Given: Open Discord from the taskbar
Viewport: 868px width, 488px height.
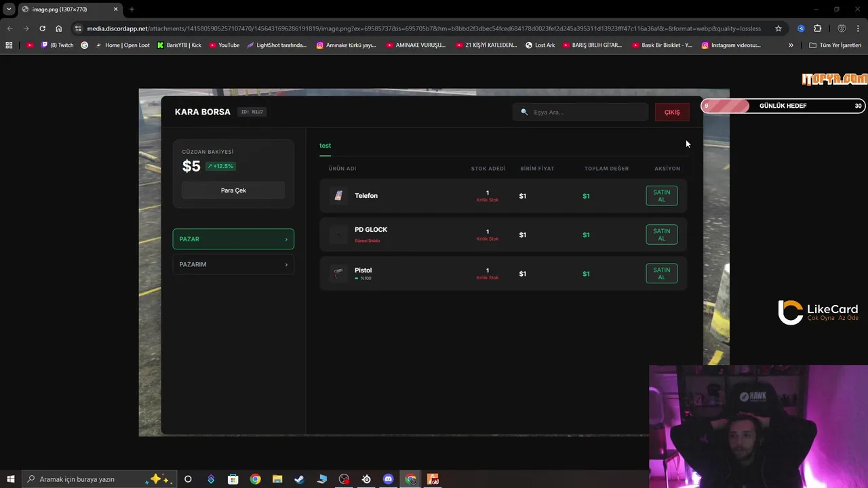Looking at the screenshot, I should click(388, 479).
